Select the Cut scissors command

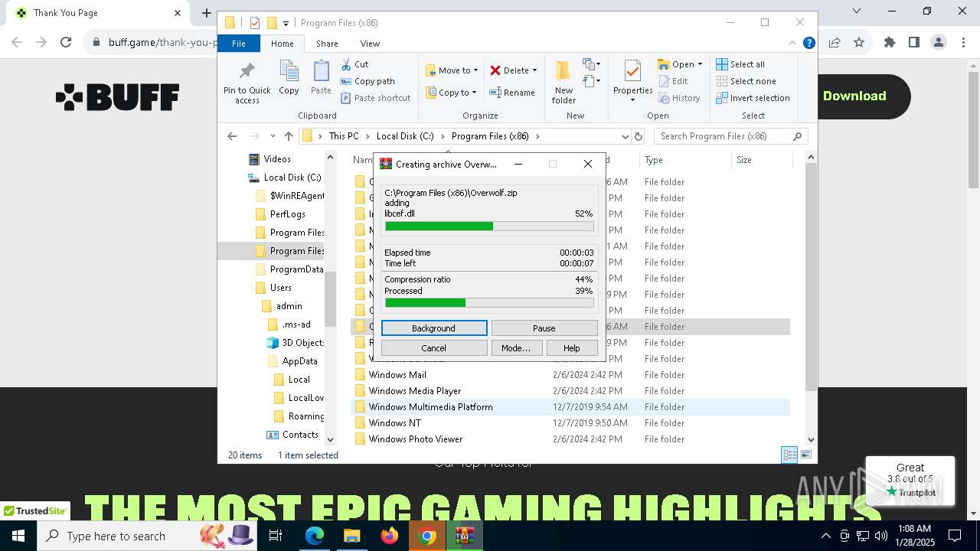pos(355,64)
